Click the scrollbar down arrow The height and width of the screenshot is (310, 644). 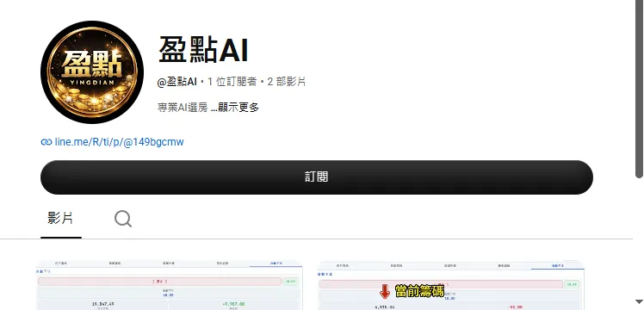[x=639, y=301]
